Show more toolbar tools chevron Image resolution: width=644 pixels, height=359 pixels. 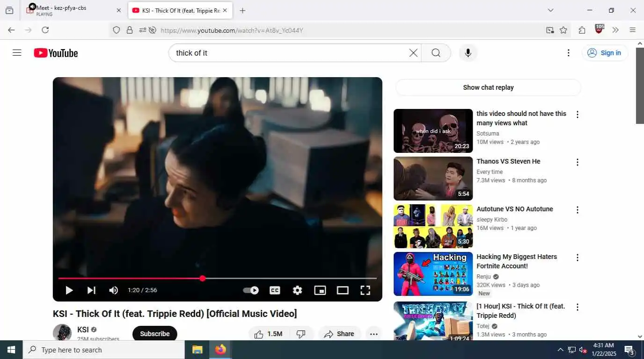pyautogui.click(x=615, y=30)
